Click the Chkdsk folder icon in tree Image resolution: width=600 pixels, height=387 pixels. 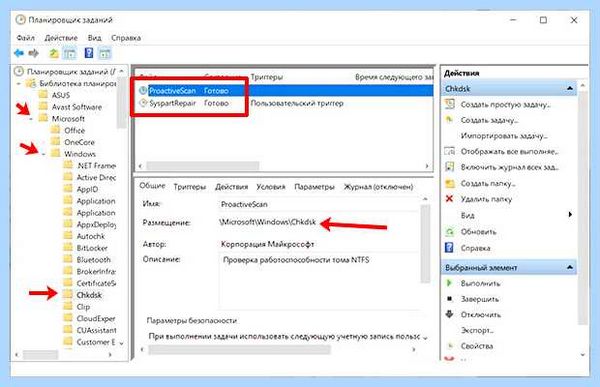pyautogui.click(x=68, y=295)
